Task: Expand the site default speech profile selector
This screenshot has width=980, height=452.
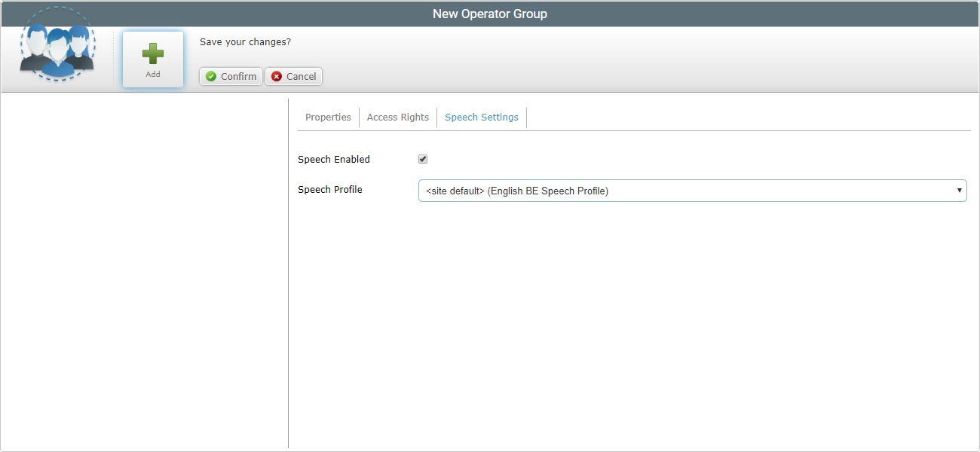Action: pos(692,190)
